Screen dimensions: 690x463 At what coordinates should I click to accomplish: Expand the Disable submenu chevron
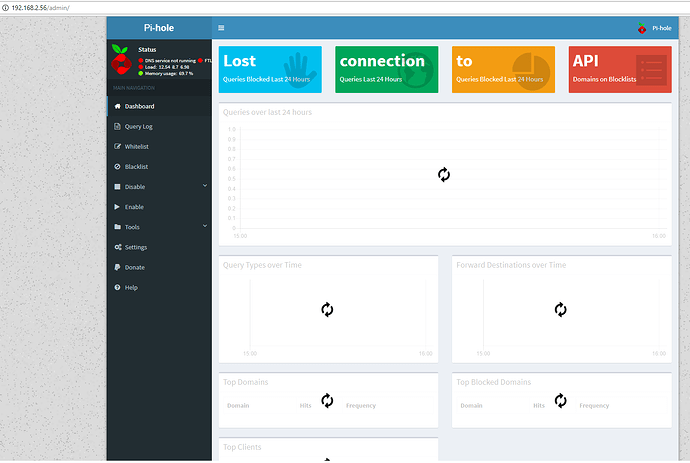[x=204, y=186]
